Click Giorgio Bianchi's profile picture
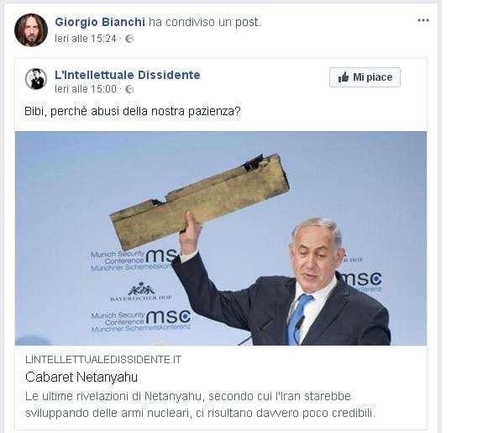504x433 pixels. point(31,30)
